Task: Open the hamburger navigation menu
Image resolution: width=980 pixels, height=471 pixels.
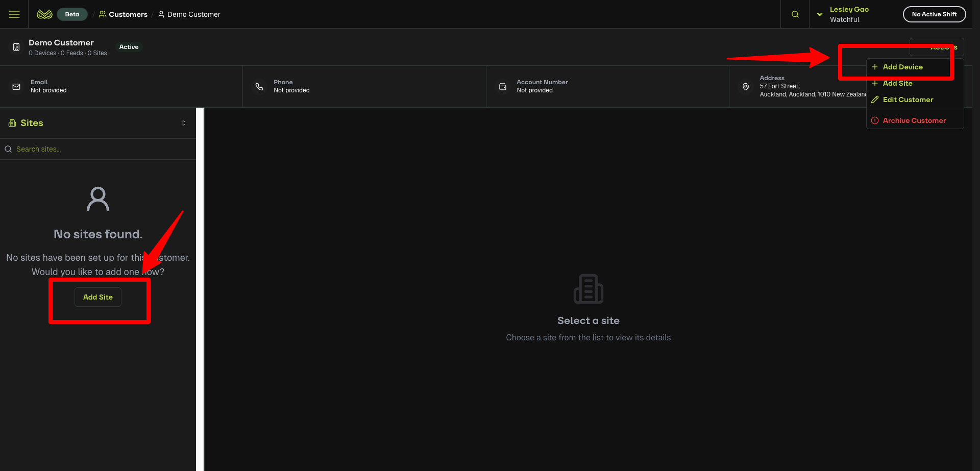Action: [14, 14]
